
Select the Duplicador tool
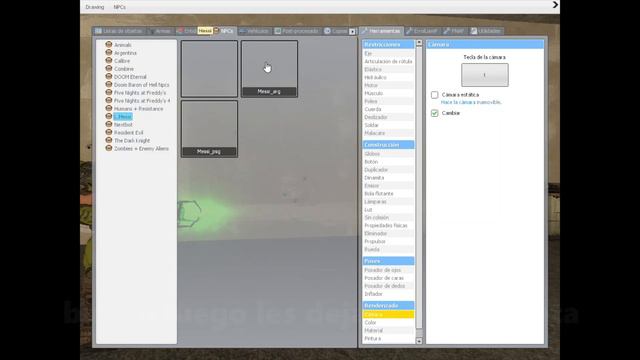click(388, 169)
